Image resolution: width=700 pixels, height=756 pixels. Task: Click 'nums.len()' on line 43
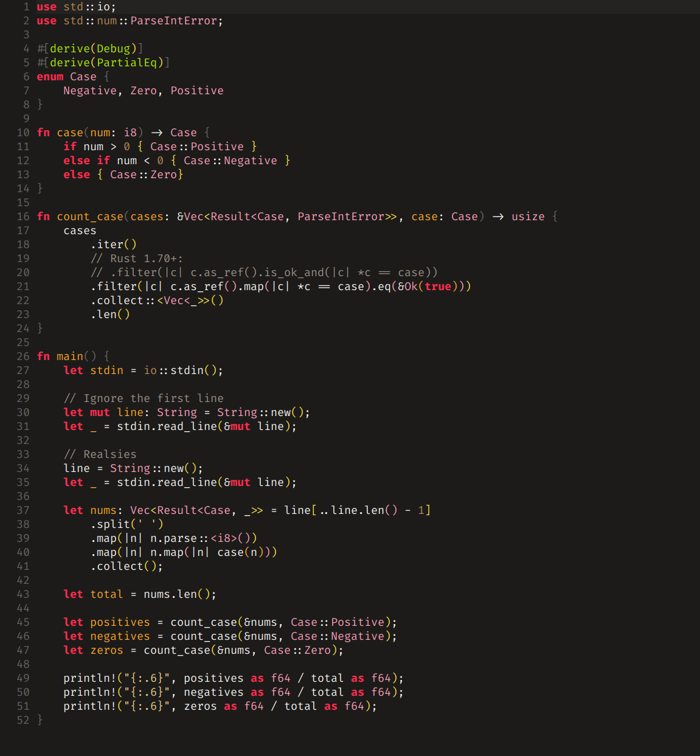177,594
